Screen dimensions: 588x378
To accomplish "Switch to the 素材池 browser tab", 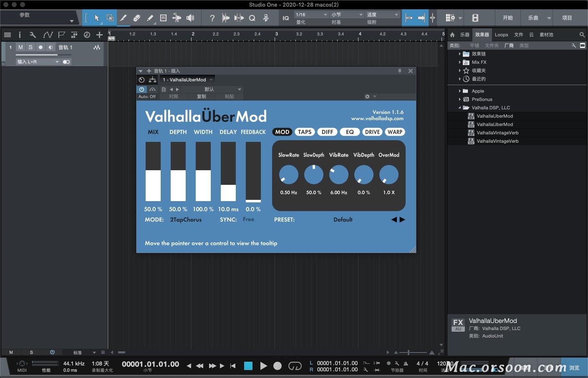I will click(546, 35).
